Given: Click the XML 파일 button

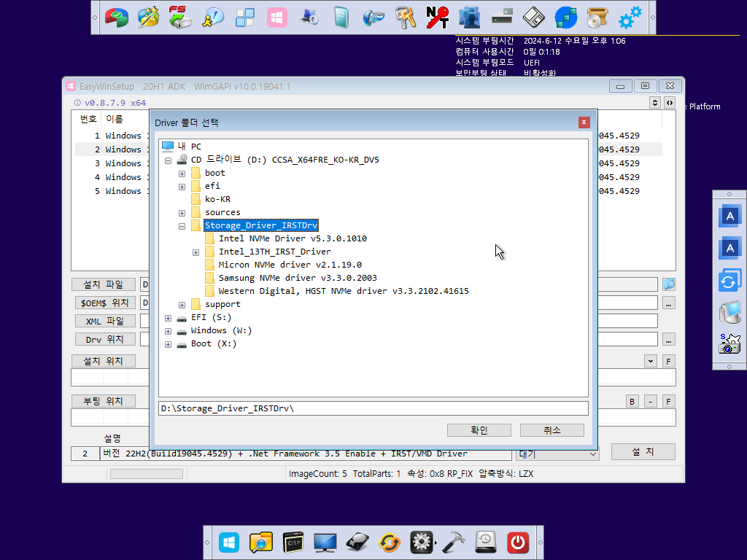Looking at the screenshot, I should click(x=105, y=321).
